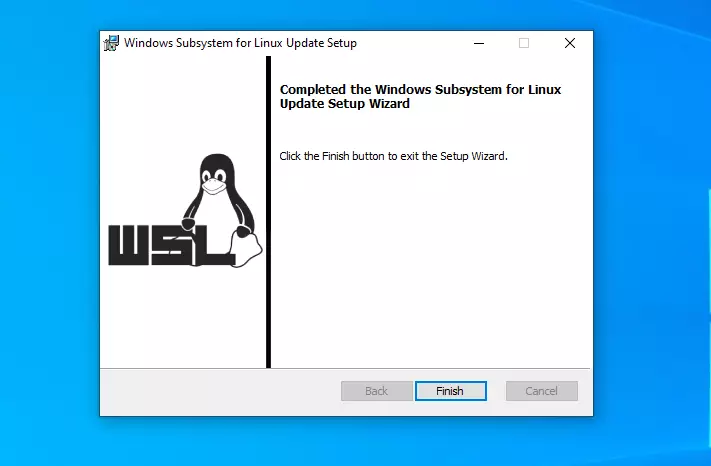The image size is (711, 466).
Task: Click the grey footer panel beside Back
Action: point(220,391)
